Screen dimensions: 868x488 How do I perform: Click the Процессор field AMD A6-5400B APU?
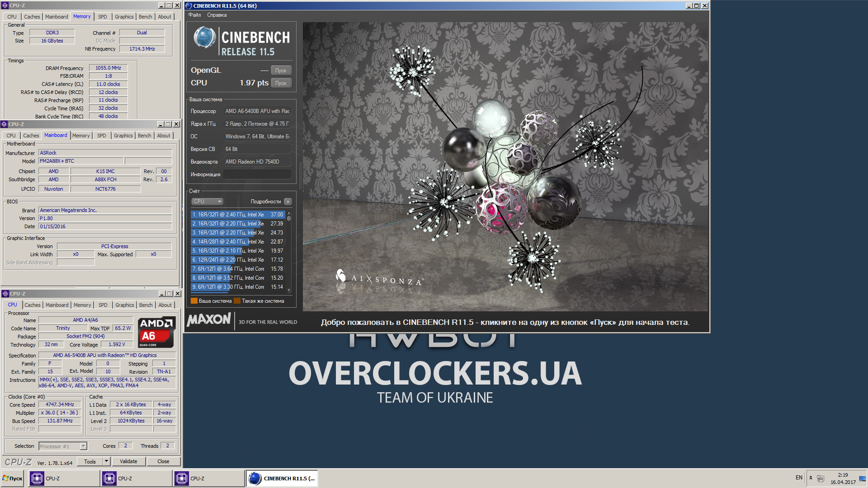point(257,111)
